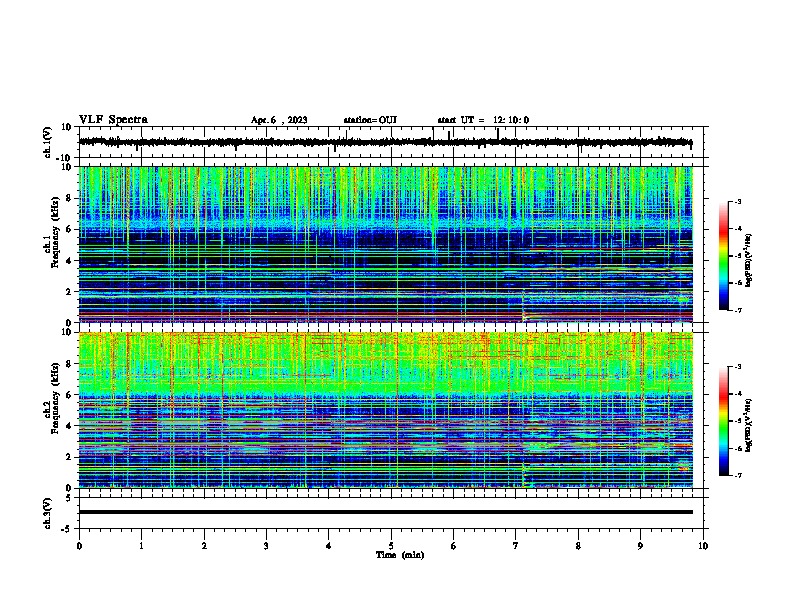The width and height of the screenshot is (792, 612).
Task: Click the time tick label '10'
Action: click(703, 546)
